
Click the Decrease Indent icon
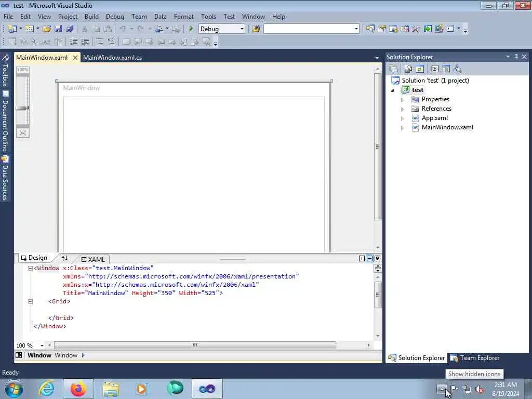tap(73, 42)
